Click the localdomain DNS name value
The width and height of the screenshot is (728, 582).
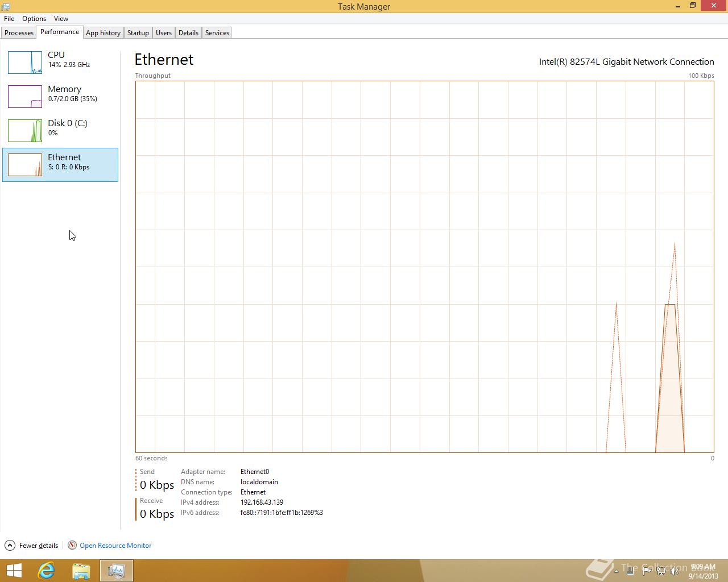(x=259, y=482)
